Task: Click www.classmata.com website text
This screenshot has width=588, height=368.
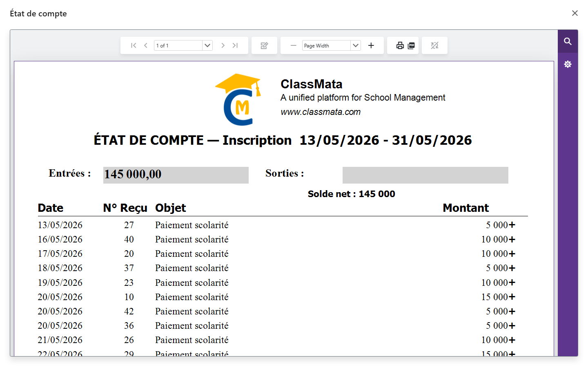Action: click(x=321, y=112)
